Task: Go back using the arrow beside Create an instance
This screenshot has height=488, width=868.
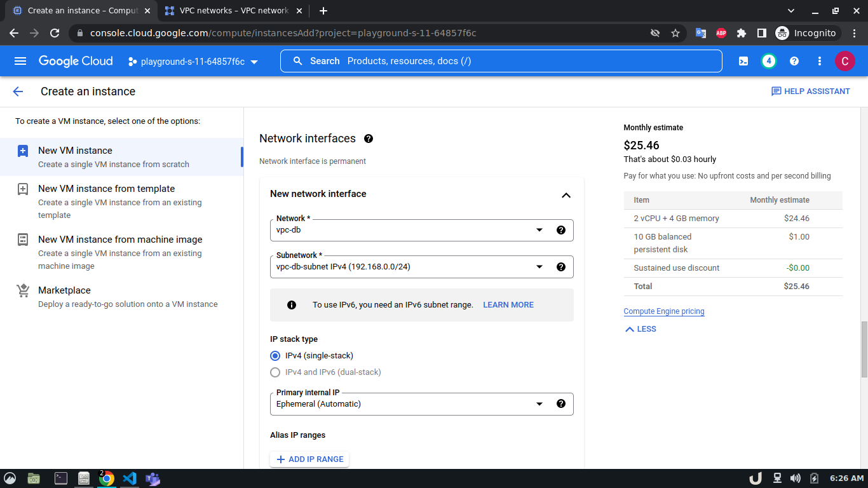Action: (18, 91)
